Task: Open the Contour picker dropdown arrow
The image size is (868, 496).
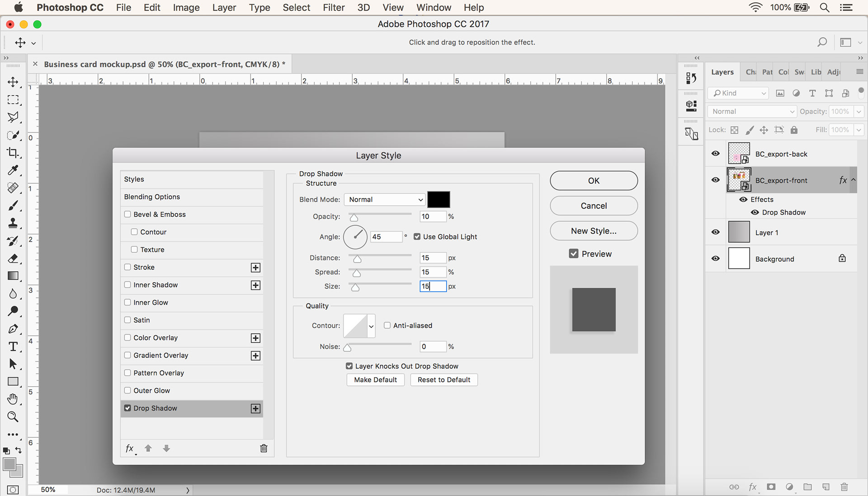Action: click(x=371, y=326)
